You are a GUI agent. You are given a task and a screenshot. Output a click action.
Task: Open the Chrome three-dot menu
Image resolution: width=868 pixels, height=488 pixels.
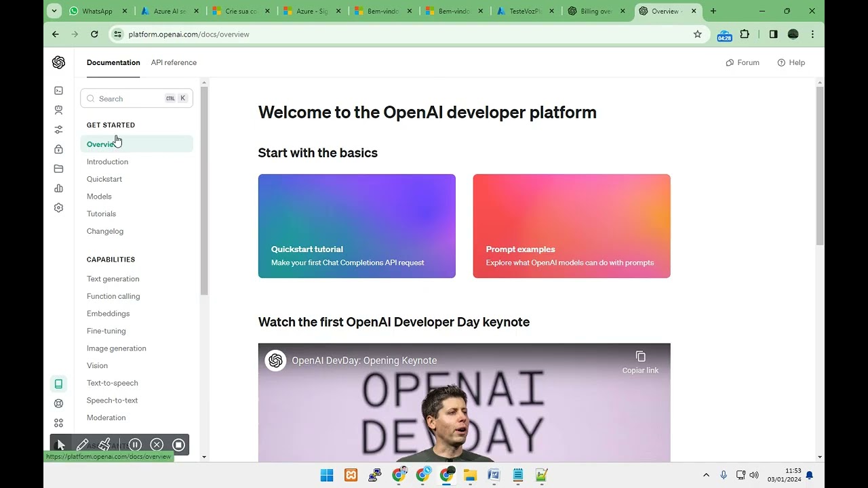tap(812, 34)
